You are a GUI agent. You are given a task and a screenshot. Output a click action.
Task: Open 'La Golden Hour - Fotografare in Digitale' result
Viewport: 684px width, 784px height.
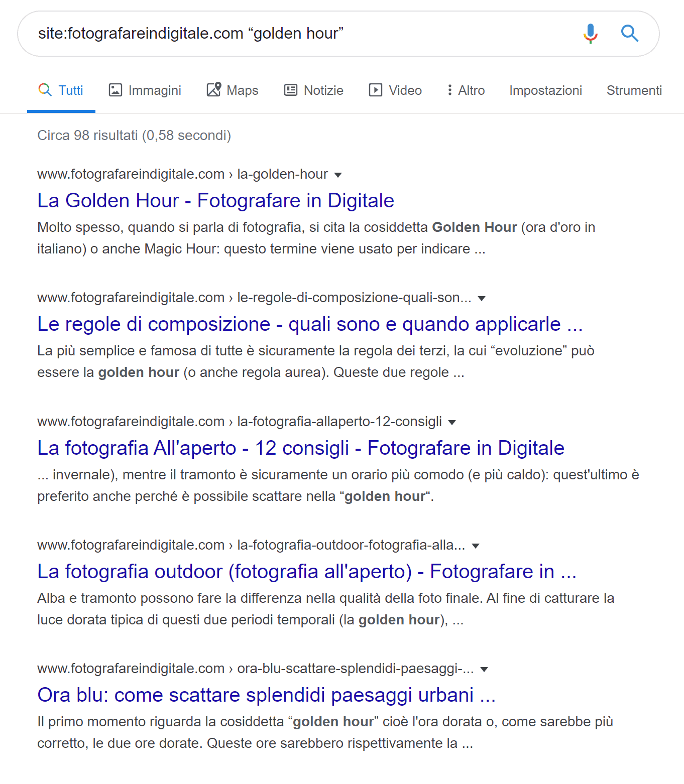[x=215, y=201]
